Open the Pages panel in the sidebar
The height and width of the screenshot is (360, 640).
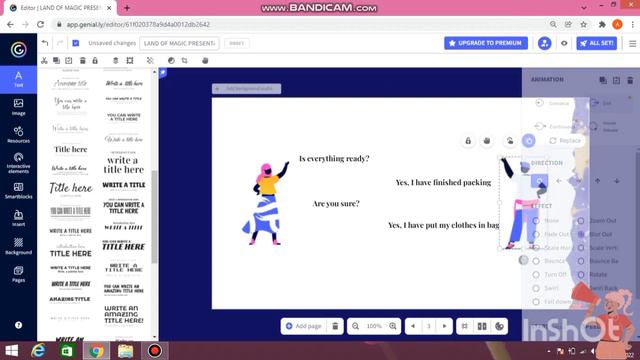18,274
